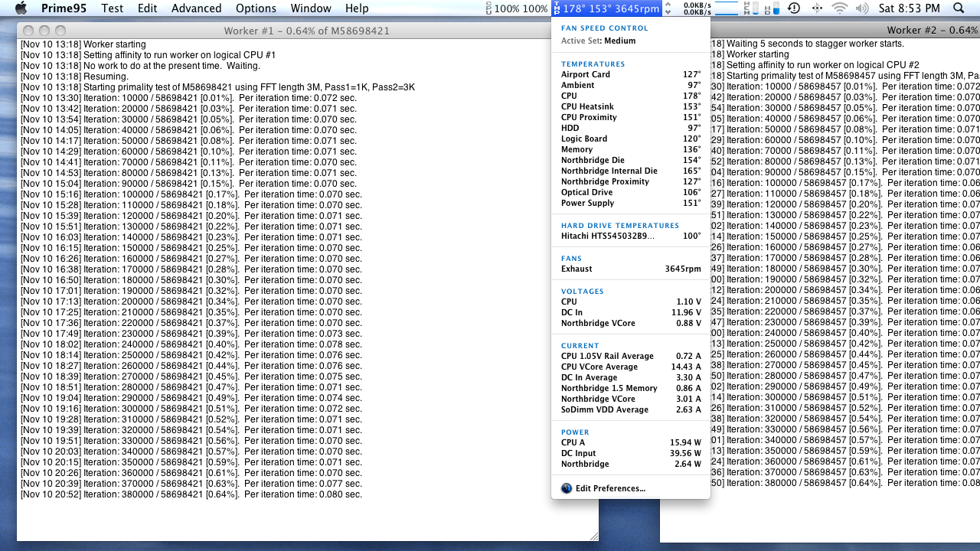Click the Northbridge Internal Die 165° row
This screenshot has width=980, height=551.
[x=631, y=171]
